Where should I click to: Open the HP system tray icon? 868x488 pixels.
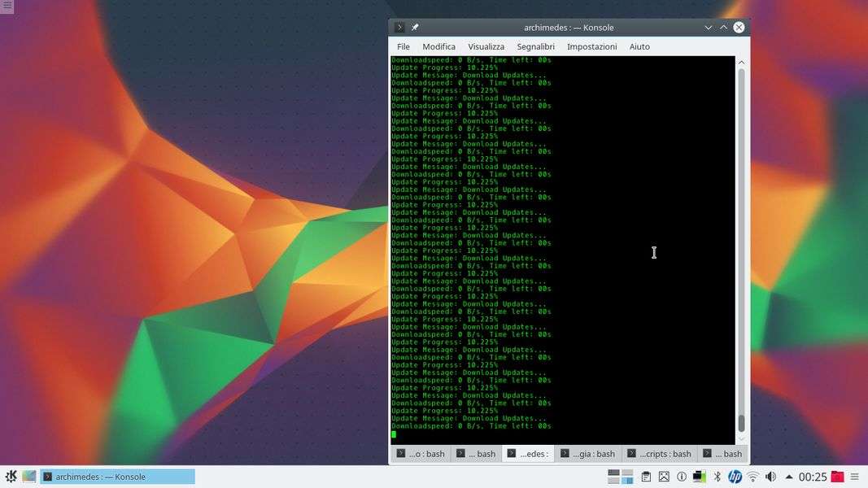(x=735, y=477)
